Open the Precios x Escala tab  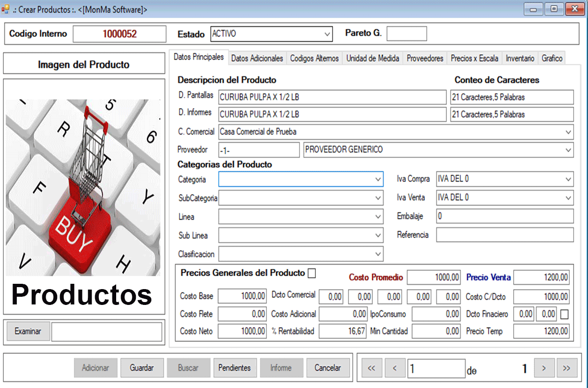(475, 58)
